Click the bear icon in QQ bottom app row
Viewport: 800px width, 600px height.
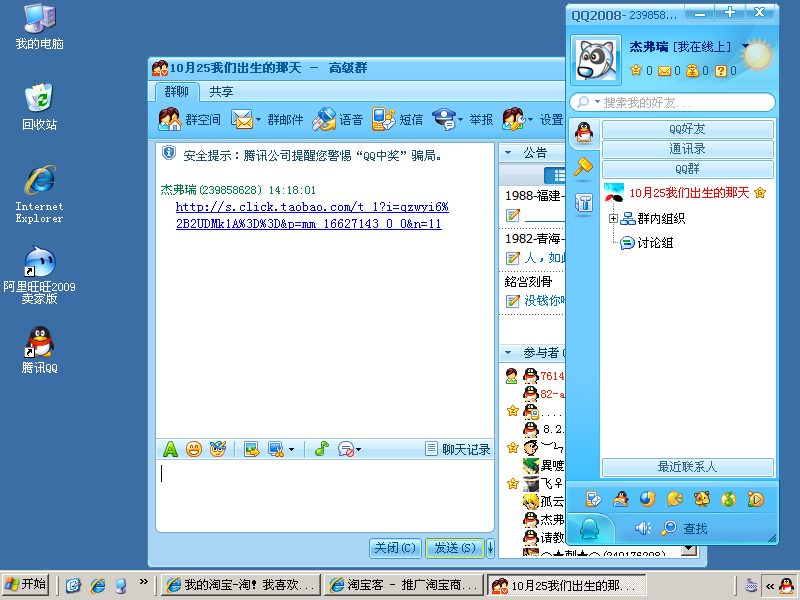click(702, 499)
